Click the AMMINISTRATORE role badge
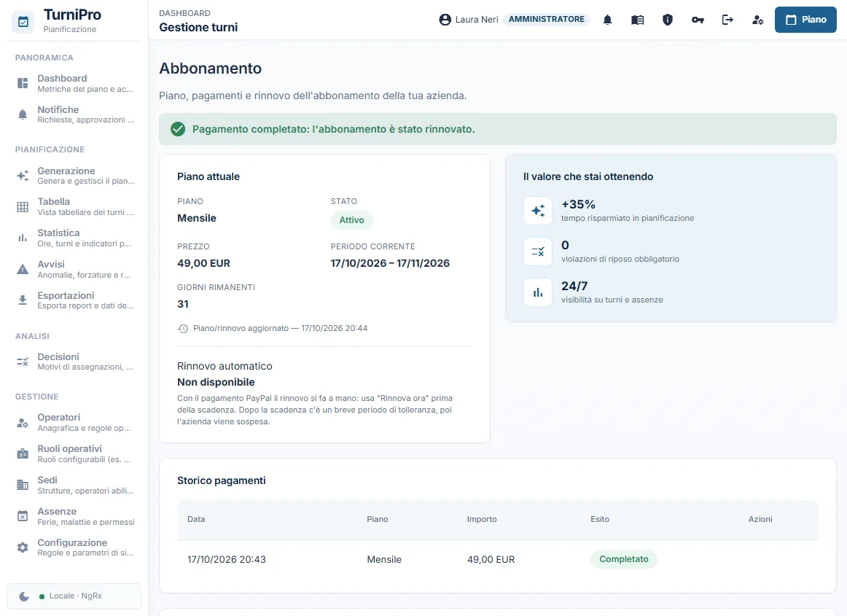 pyautogui.click(x=546, y=20)
